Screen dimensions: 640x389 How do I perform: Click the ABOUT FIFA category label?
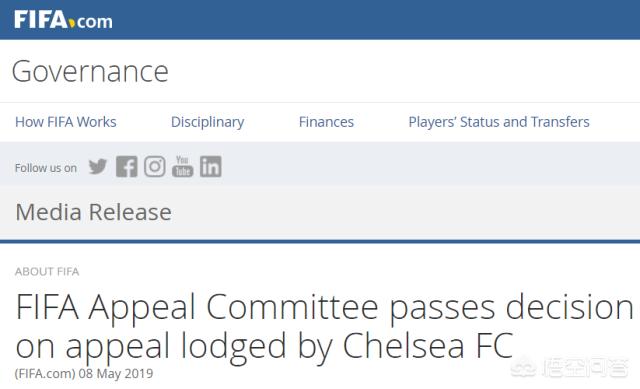tap(47, 271)
